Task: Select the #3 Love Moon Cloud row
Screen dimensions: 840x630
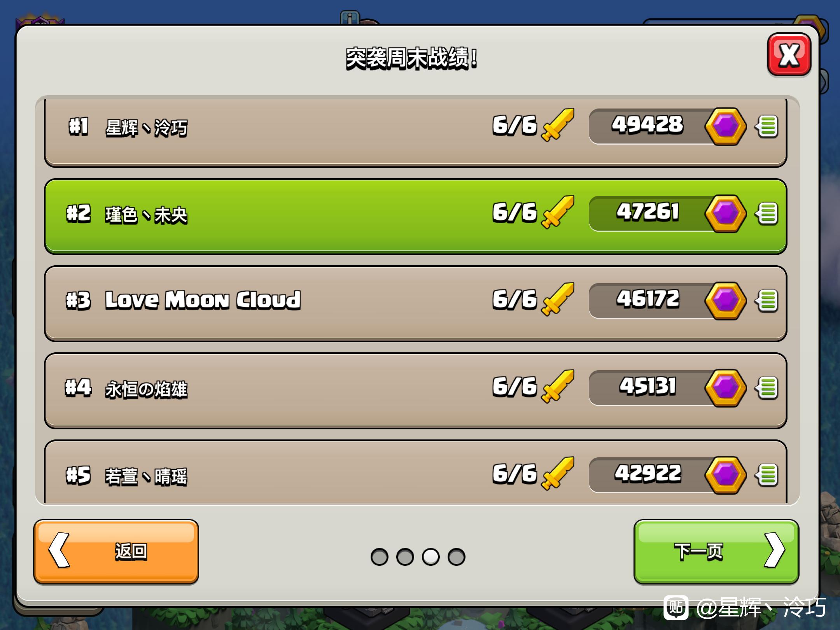Action: (416, 304)
